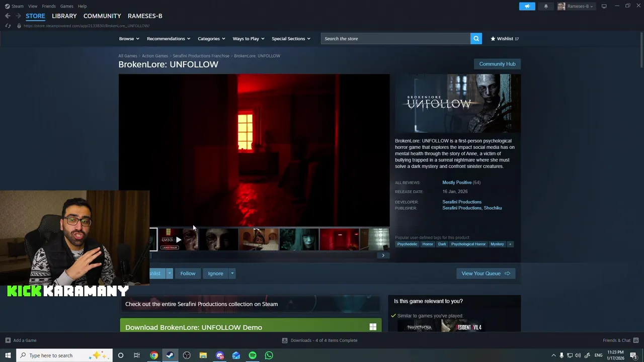This screenshot has height=362, width=644.
Task: Click the Search the store field
Action: 395,39
